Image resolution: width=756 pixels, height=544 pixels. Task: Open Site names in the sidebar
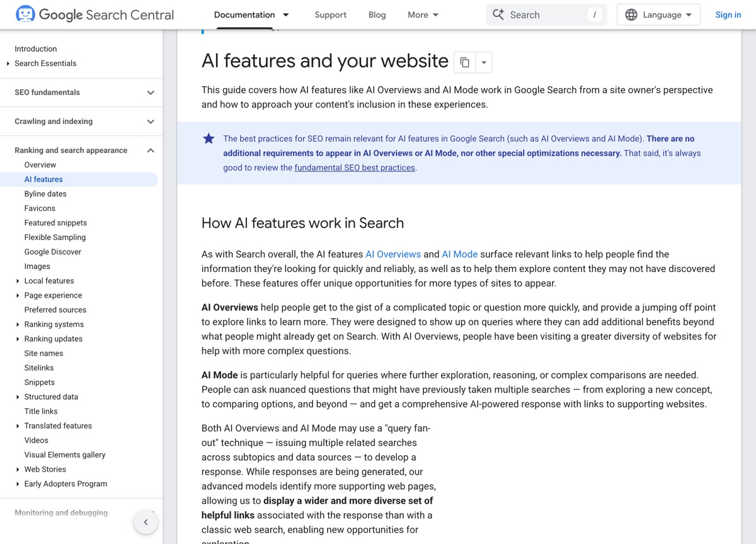coord(43,353)
